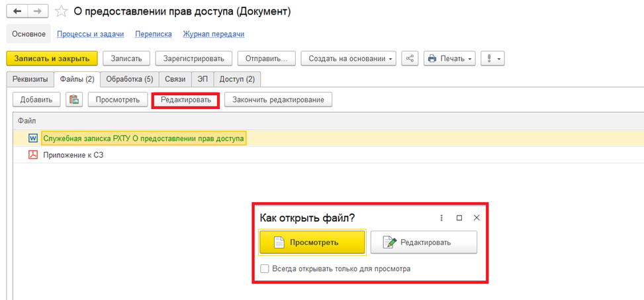Switch to the Обработка (5) tab
The width and height of the screenshot is (644, 300).
tap(129, 79)
